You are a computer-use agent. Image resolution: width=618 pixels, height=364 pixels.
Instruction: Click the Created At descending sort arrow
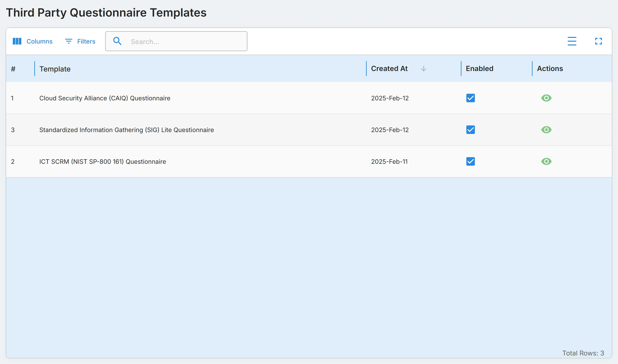click(x=423, y=69)
